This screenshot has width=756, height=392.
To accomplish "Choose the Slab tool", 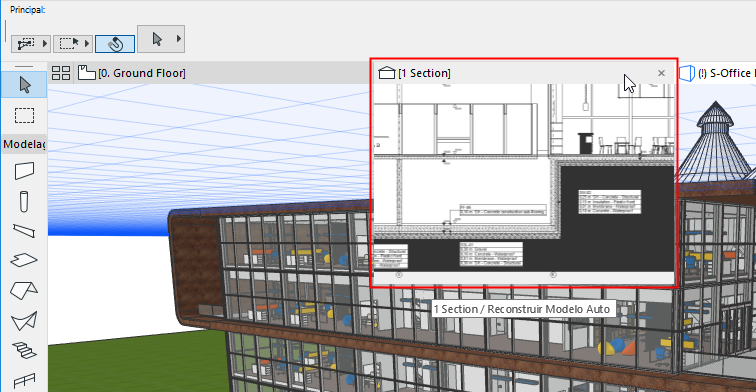I will (24, 260).
